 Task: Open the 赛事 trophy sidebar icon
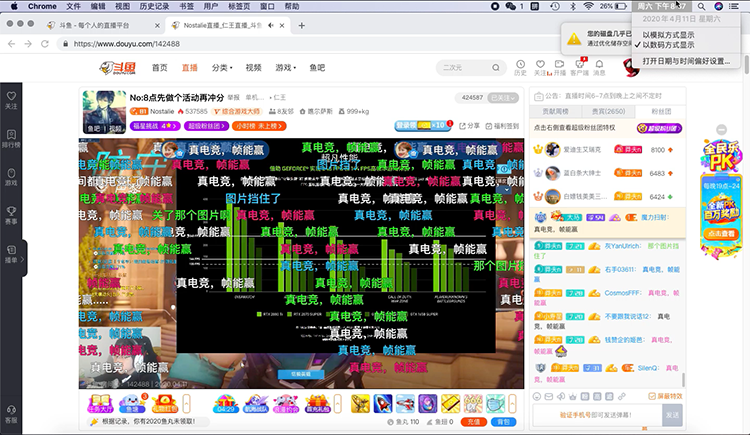pyautogui.click(x=11, y=215)
